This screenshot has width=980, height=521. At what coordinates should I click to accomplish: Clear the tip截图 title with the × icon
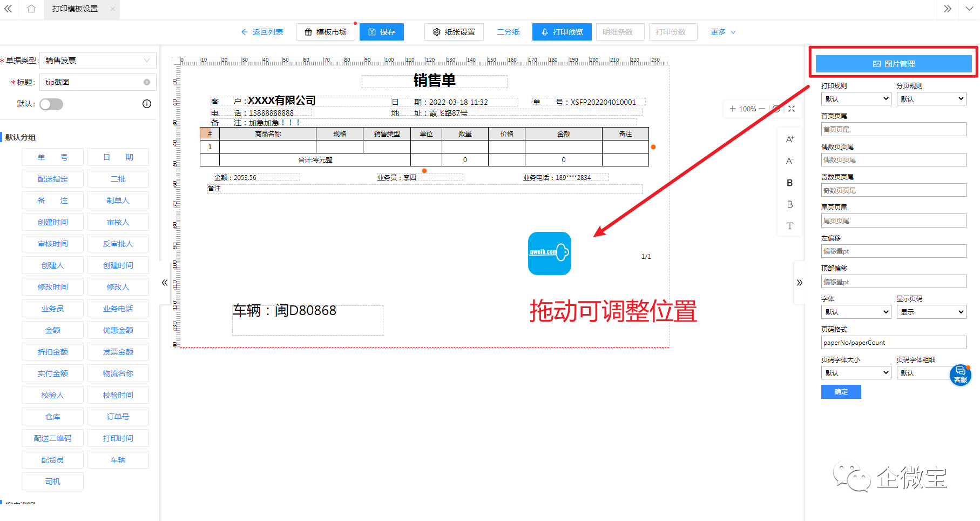click(x=146, y=82)
